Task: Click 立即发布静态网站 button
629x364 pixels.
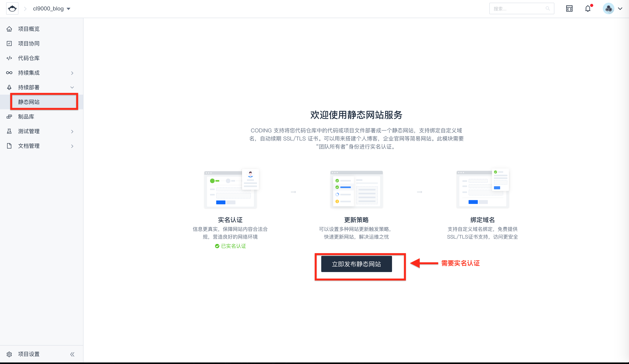Action: coord(356,264)
